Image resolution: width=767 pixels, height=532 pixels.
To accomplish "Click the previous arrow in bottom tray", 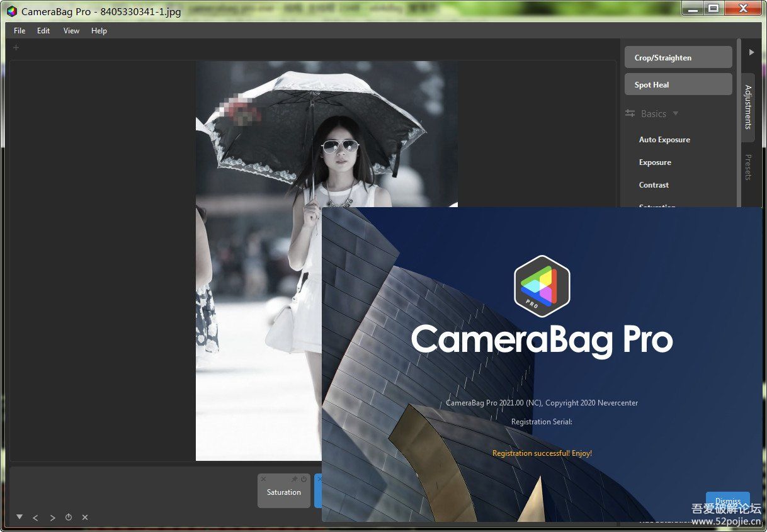I will tap(35, 518).
